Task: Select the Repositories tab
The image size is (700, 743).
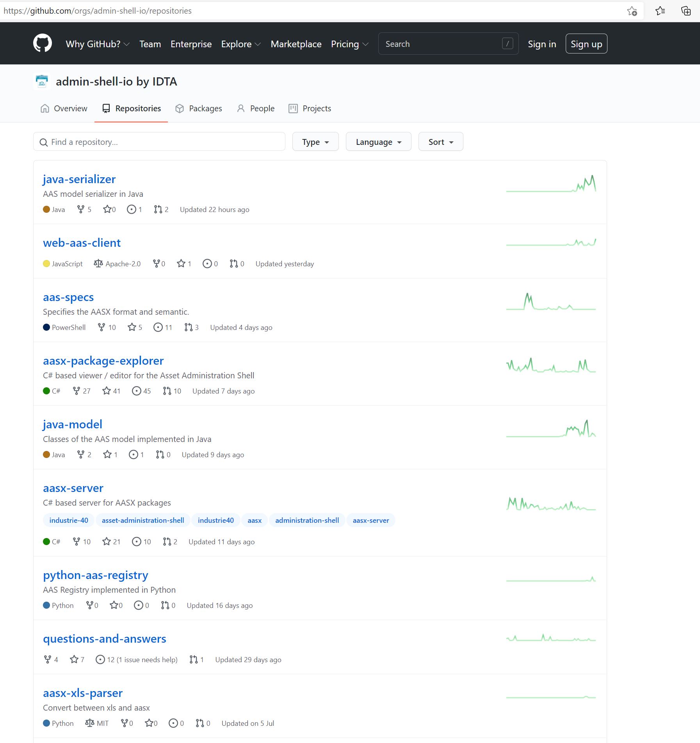Action: click(131, 109)
